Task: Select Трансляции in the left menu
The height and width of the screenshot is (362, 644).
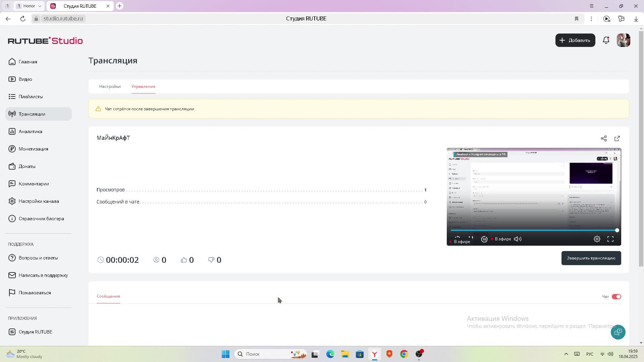Action: 39,114
